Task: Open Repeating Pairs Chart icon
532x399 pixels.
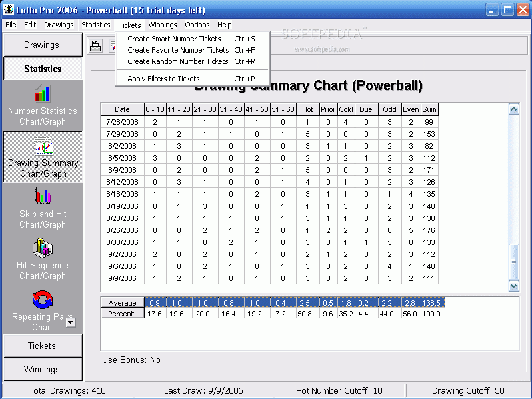Action: 43,300
